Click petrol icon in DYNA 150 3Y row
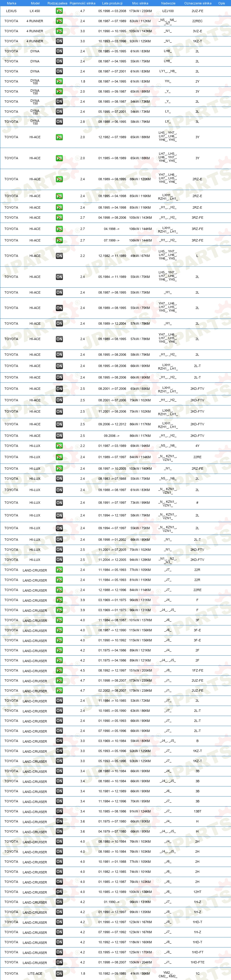231x980 pixels. pyautogui.click(x=59, y=91)
